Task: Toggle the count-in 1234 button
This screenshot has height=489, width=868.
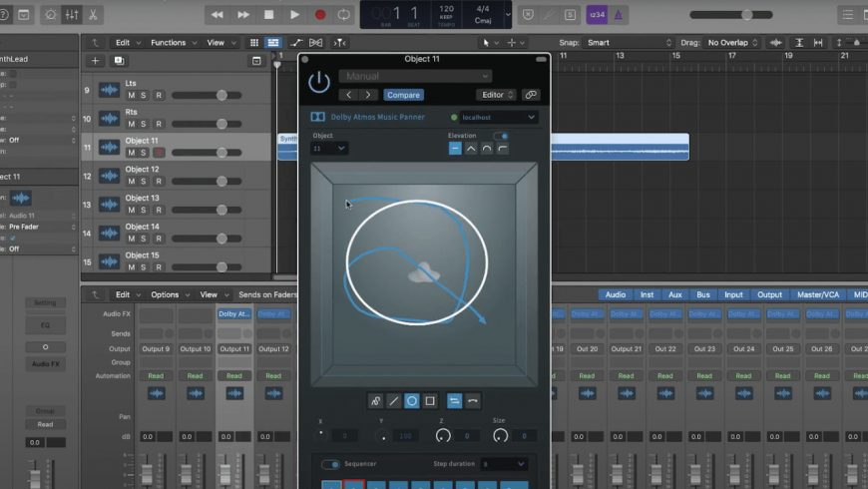Action: coord(597,15)
